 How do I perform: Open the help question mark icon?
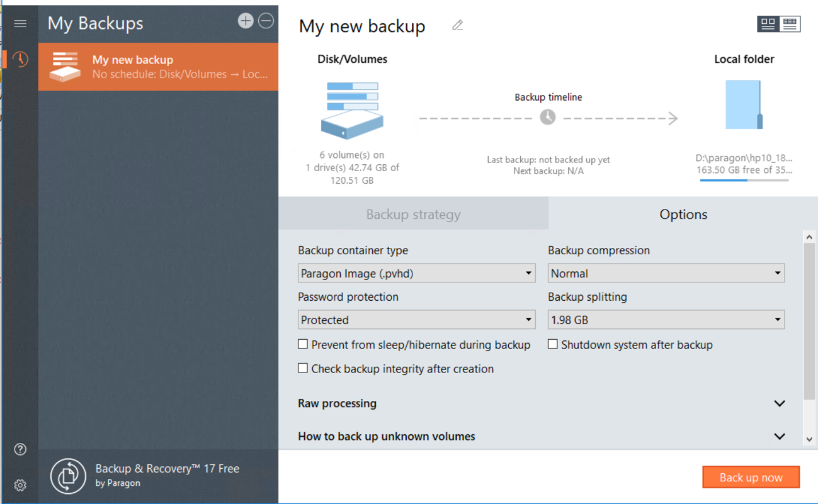[x=20, y=449]
